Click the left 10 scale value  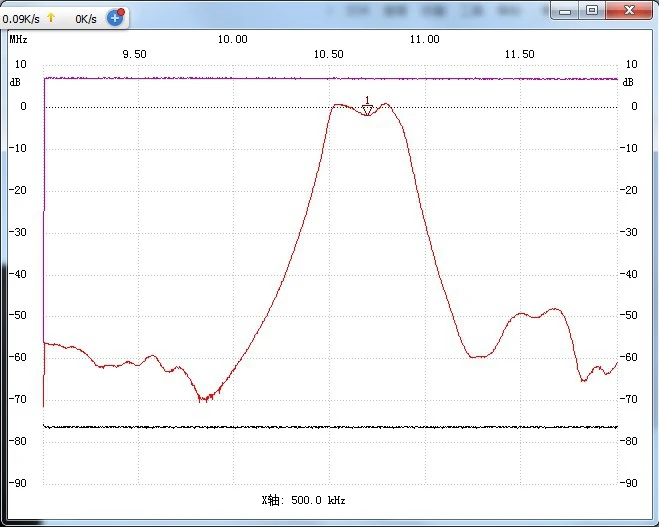(21, 64)
